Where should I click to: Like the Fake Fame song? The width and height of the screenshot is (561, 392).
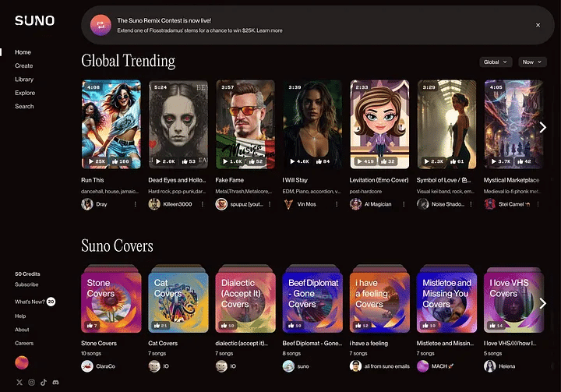256,161
